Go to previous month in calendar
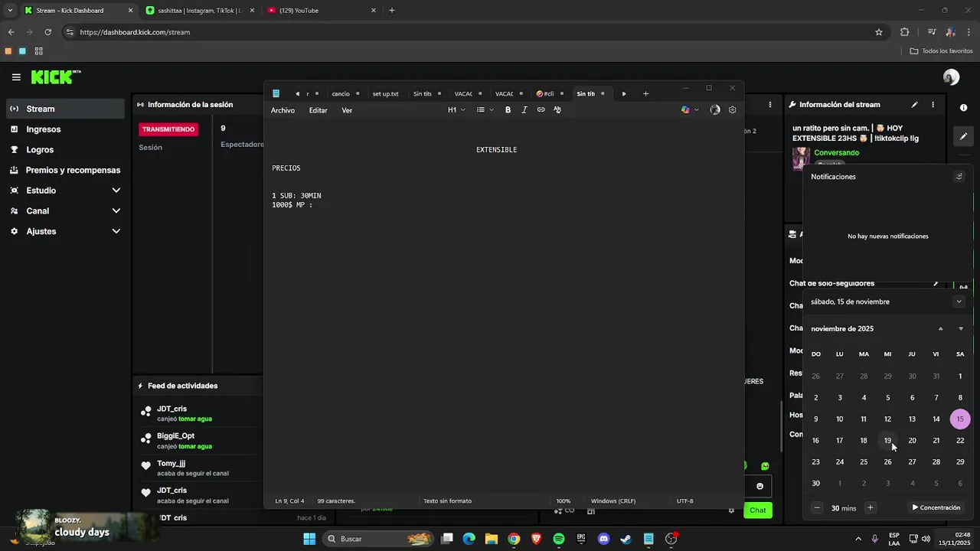This screenshot has width=980, height=551. tap(940, 329)
